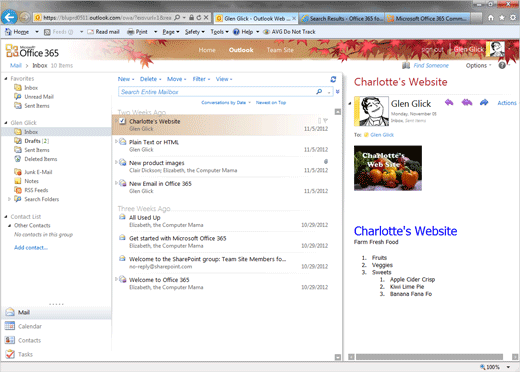
Task: Click the reading pane horizontal scrollbar
Action: click(429, 357)
